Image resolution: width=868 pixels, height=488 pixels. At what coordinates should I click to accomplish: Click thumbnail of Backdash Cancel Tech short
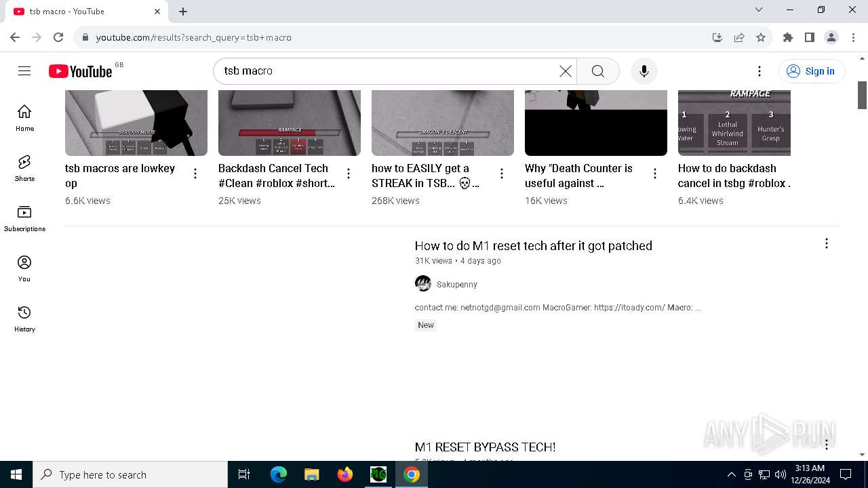290,123
